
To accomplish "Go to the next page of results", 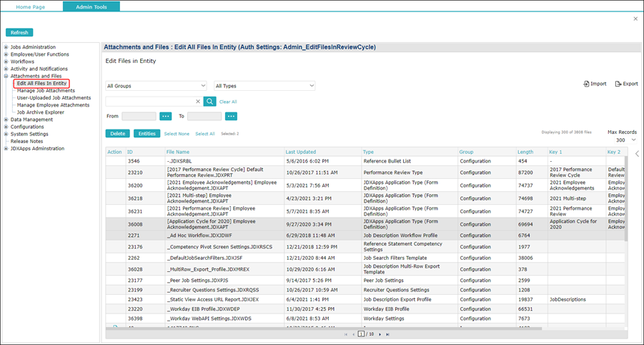I will (380, 334).
